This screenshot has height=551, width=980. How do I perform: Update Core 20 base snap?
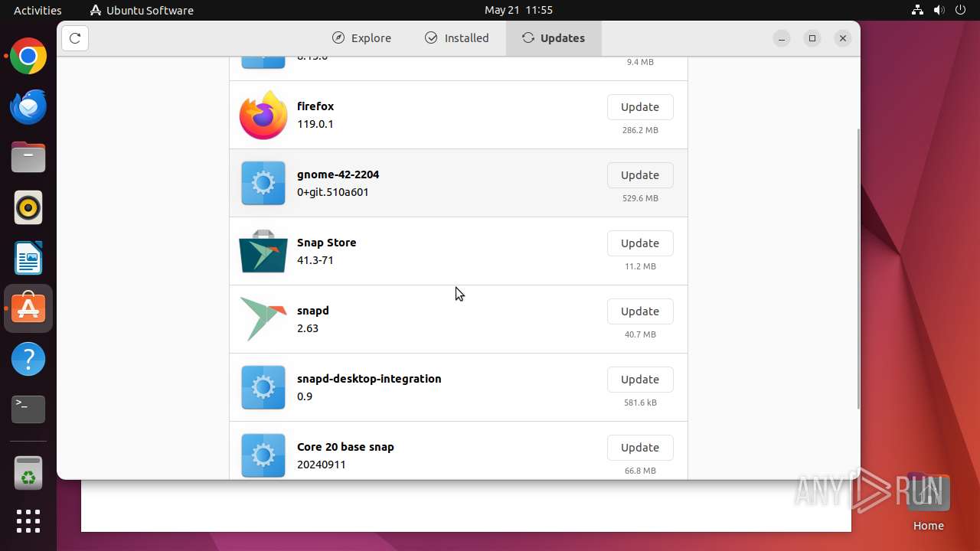pyautogui.click(x=640, y=448)
